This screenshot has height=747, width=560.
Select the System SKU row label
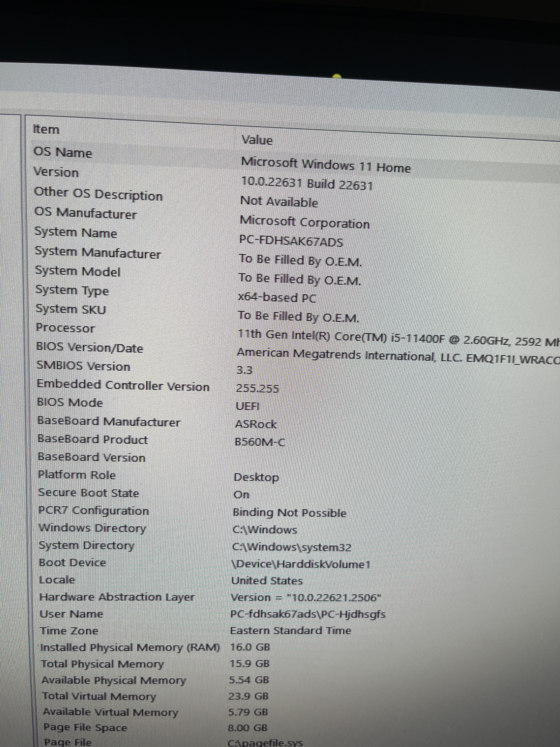71,309
